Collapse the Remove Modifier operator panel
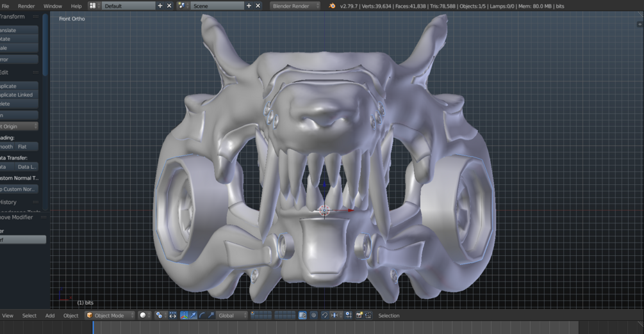The image size is (644, 334). (23, 217)
